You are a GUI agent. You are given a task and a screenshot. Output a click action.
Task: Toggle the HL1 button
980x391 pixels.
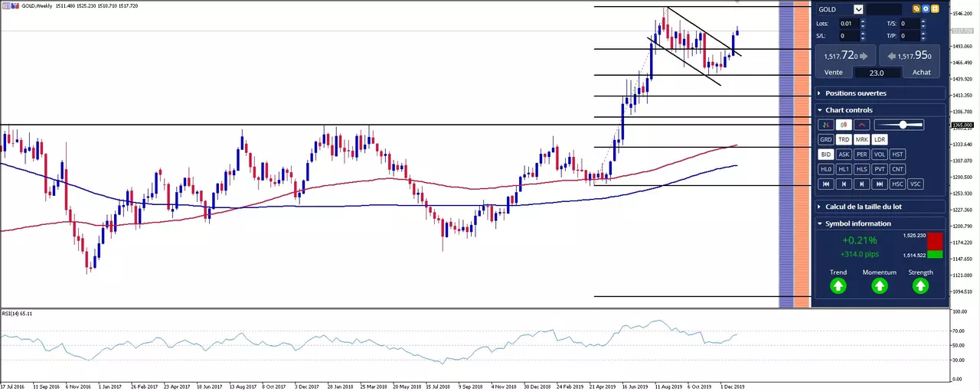point(844,169)
